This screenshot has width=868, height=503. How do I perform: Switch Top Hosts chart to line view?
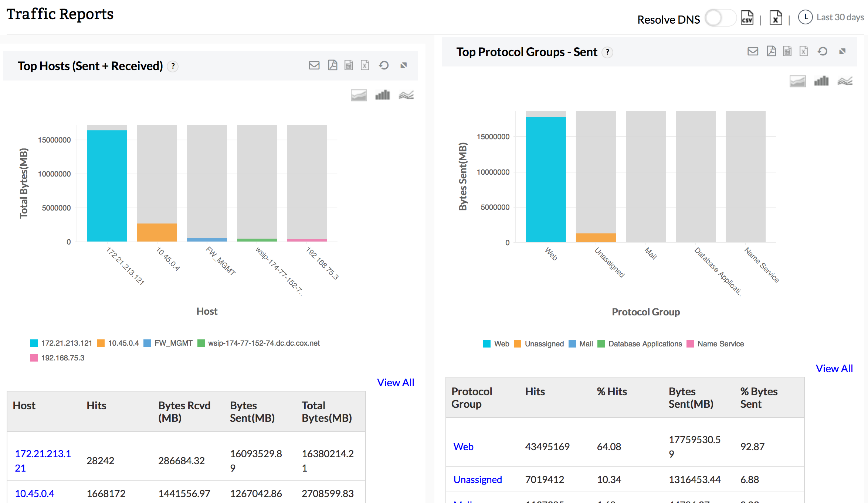click(x=406, y=95)
